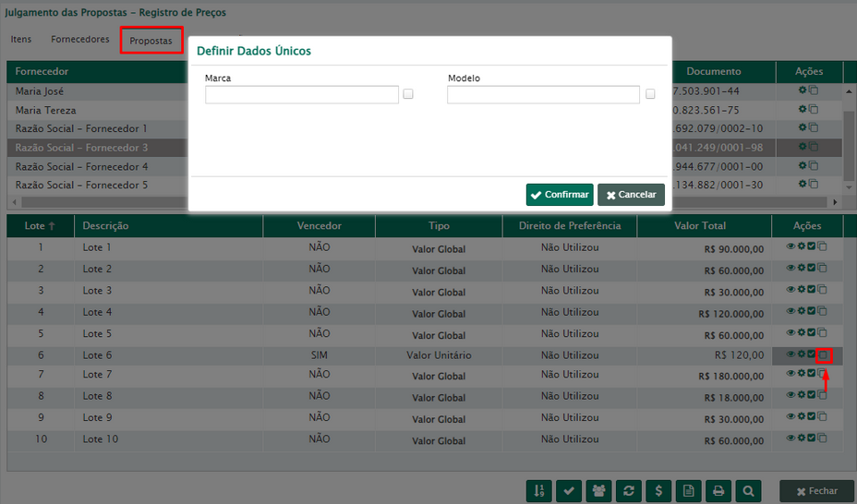Switch to the Itens tab

20,40
